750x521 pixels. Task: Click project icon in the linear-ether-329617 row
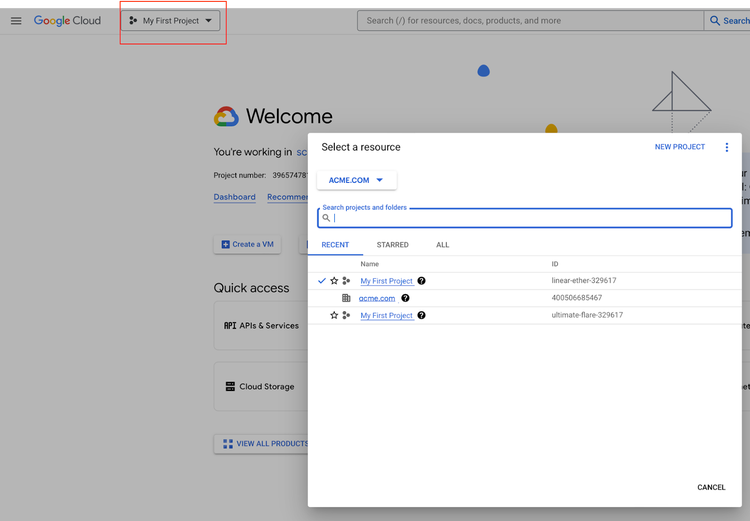[x=346, y=281]
